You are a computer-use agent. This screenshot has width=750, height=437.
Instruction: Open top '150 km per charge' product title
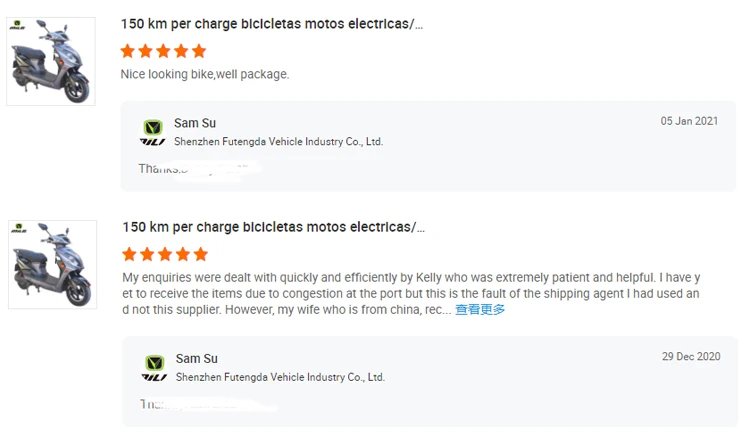[x=272, y=24]
